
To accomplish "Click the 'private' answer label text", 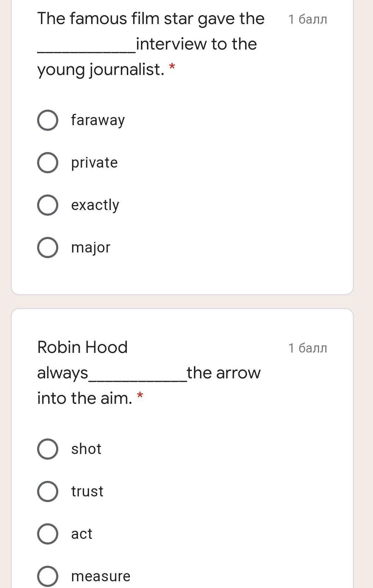I will pyautogui.click(x=94, y=163).
